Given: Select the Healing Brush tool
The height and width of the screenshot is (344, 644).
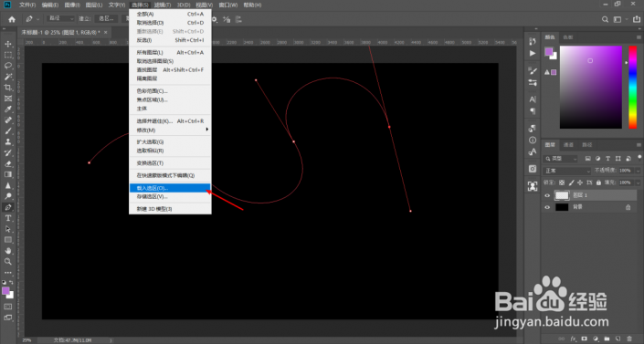Looking at the screenshot, I should pos(8,120).
